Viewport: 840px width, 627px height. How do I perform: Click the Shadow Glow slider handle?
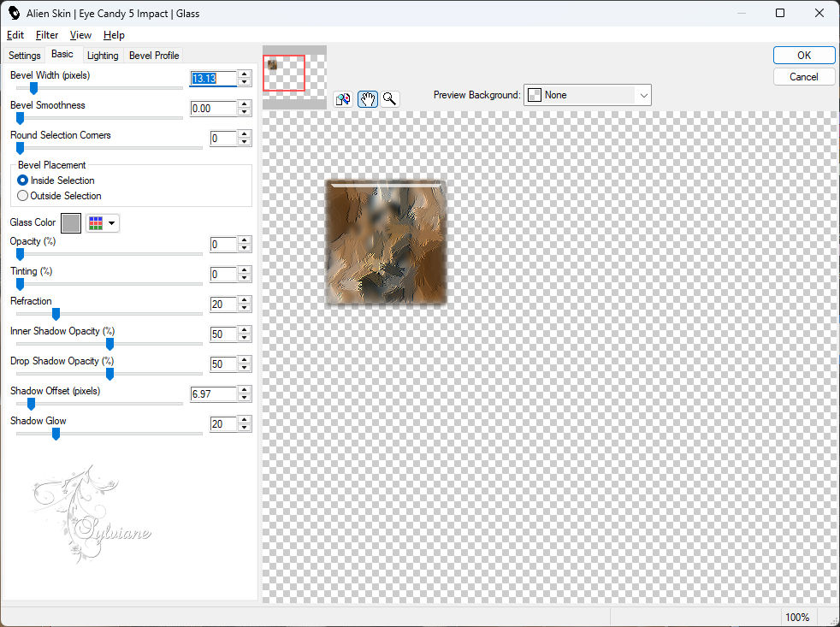56,434
